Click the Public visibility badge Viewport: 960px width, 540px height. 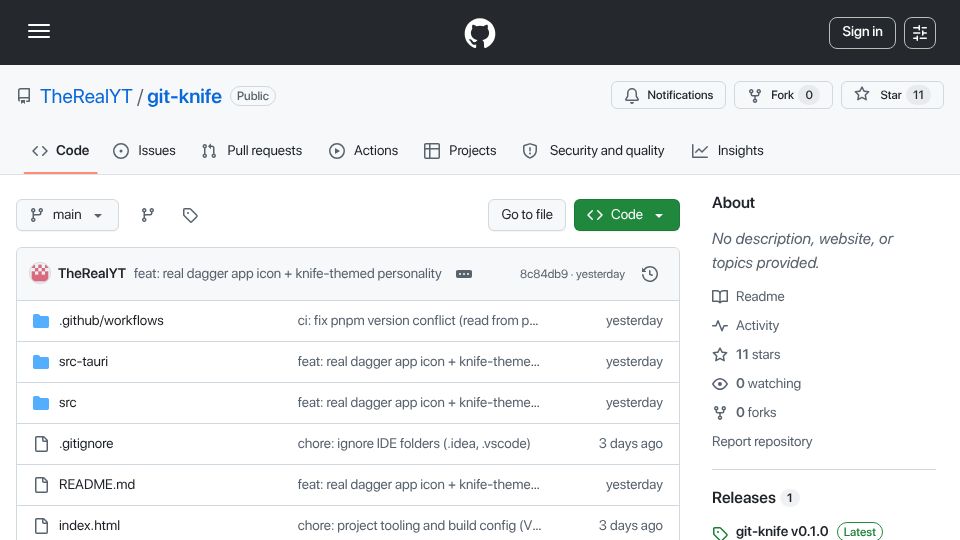(x=253, y=96)
